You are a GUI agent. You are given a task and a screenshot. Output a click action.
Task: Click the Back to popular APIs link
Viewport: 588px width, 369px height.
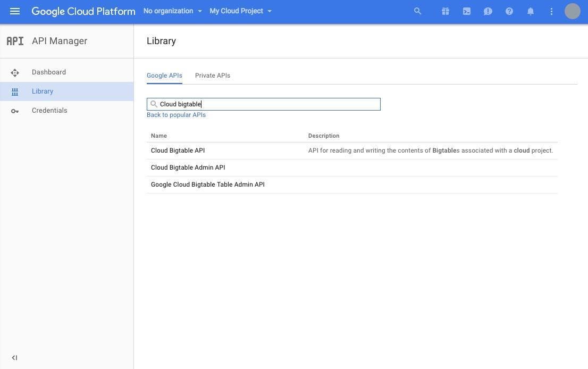pos(177,115)
